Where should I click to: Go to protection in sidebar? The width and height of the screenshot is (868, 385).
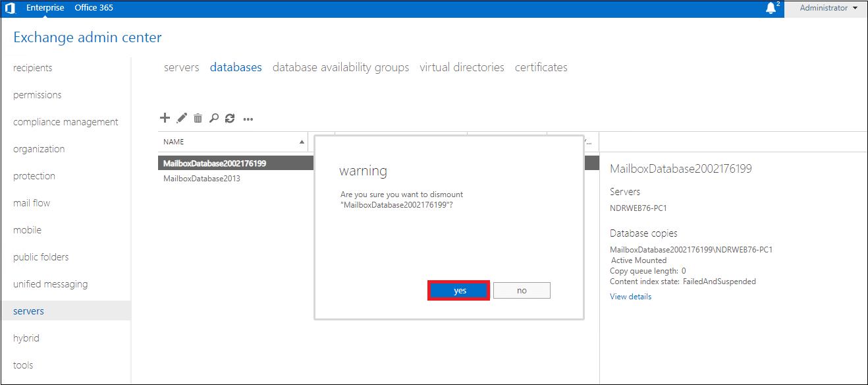point(34,176)
